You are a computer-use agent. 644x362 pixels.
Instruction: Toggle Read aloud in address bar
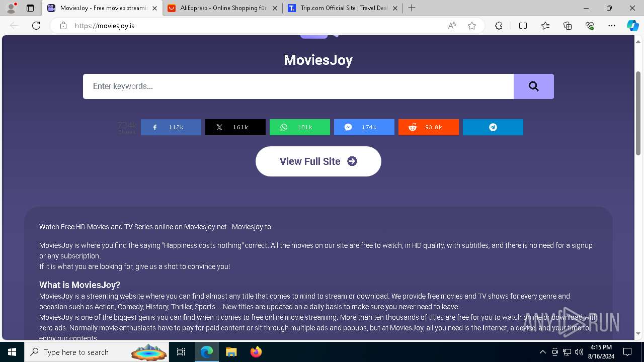point(452,26)
